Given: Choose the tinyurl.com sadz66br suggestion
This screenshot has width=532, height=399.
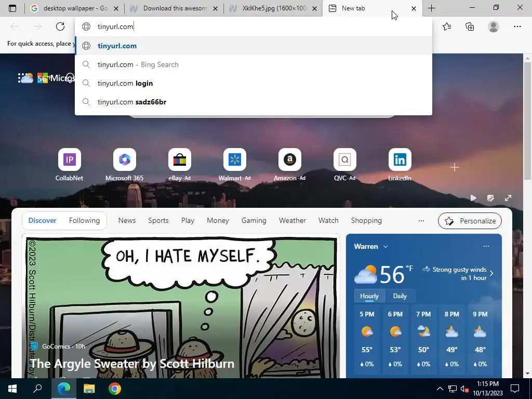Looking at the screenshot, I should [254, 102].
